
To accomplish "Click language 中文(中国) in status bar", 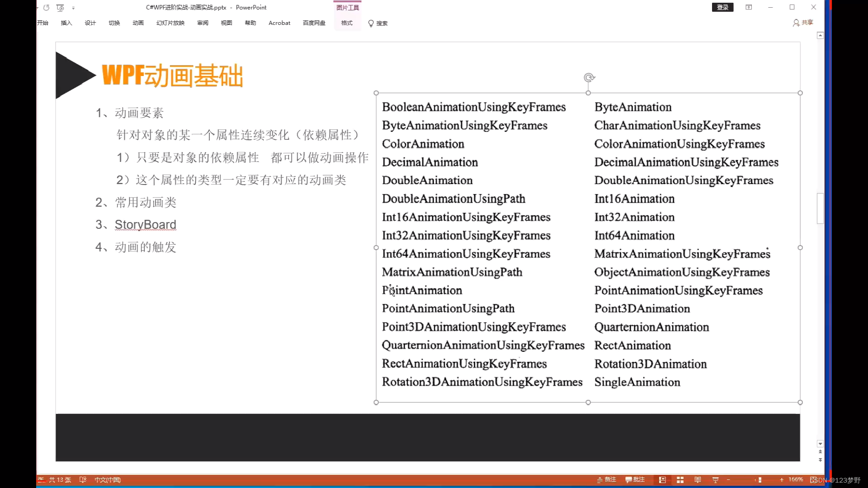I will tap(108, 480).
